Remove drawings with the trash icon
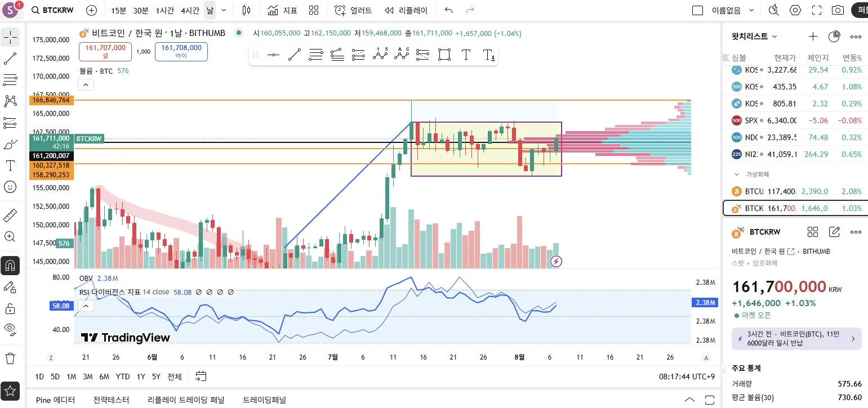This screenshot has height=408, width=868. click(x=10, y=358)
